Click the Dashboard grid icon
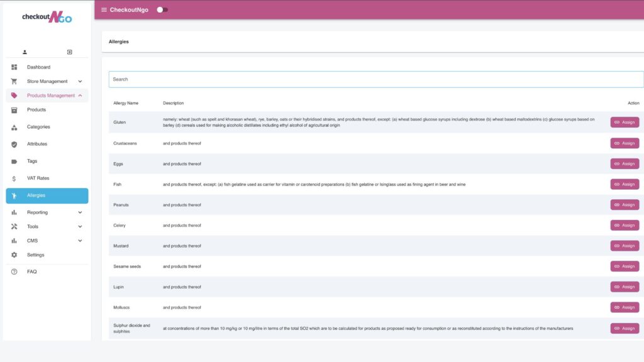The width and height of the screenshot is (644, 362). 14,67
